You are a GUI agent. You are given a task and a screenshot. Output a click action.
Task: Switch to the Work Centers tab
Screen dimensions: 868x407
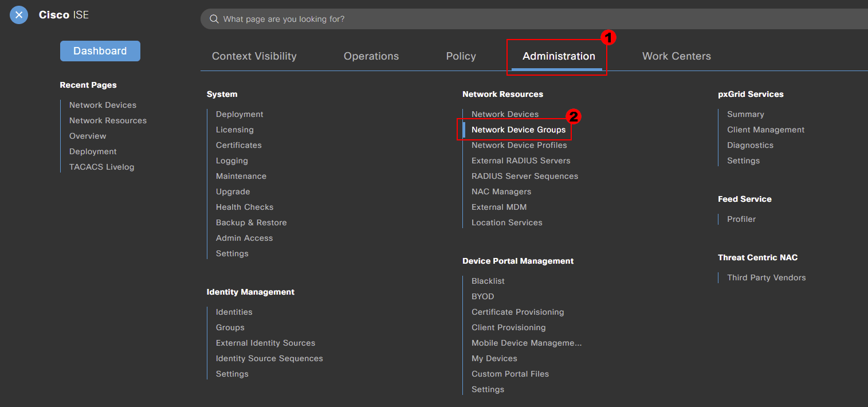pyautogui.click(x=676, y=56)
